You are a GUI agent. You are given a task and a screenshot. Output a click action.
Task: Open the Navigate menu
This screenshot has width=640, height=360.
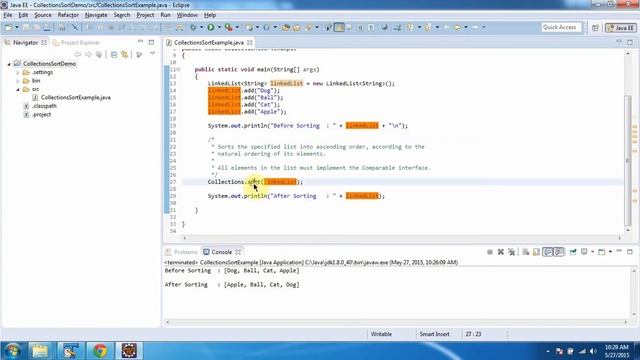[x=96, y=15]
